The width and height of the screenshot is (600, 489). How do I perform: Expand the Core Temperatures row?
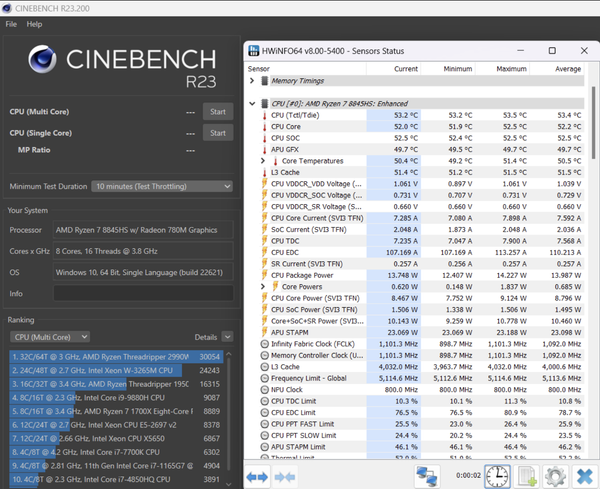pyautogui.click(x=263, y=161)
